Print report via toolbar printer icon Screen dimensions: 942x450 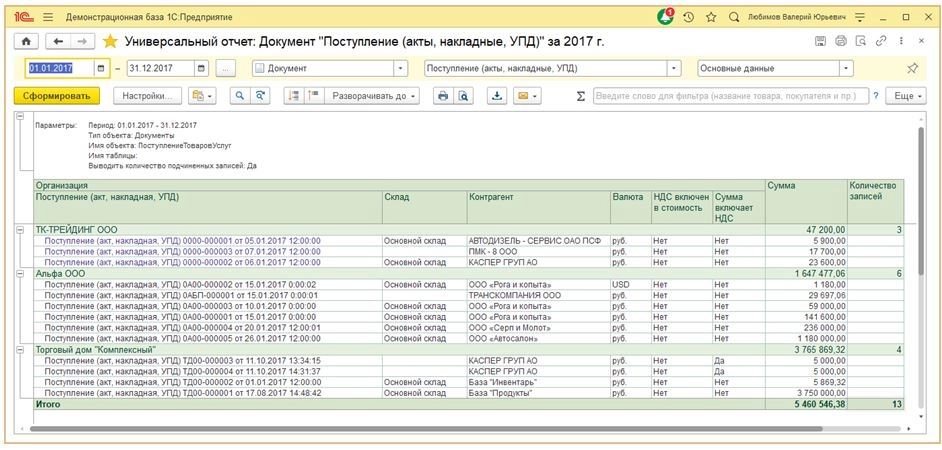tap(443, 96)
